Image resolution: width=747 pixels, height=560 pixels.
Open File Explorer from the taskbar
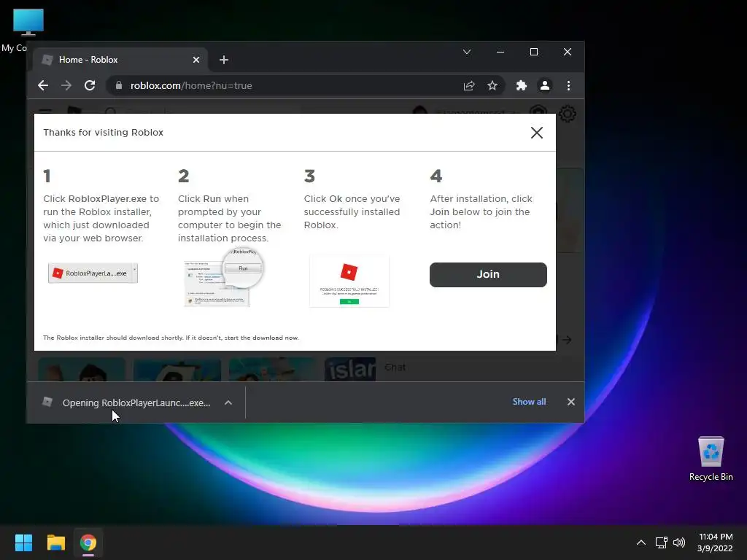point(55,542)
